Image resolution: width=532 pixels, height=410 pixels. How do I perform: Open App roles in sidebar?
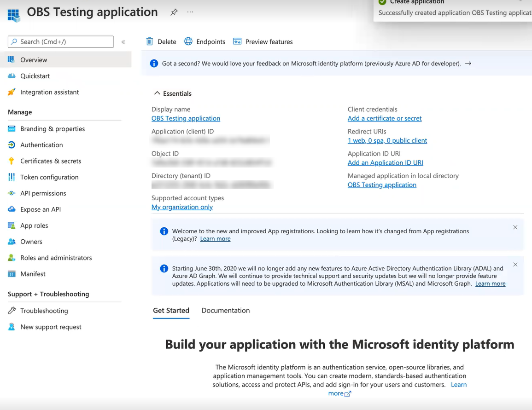point(34,225)
